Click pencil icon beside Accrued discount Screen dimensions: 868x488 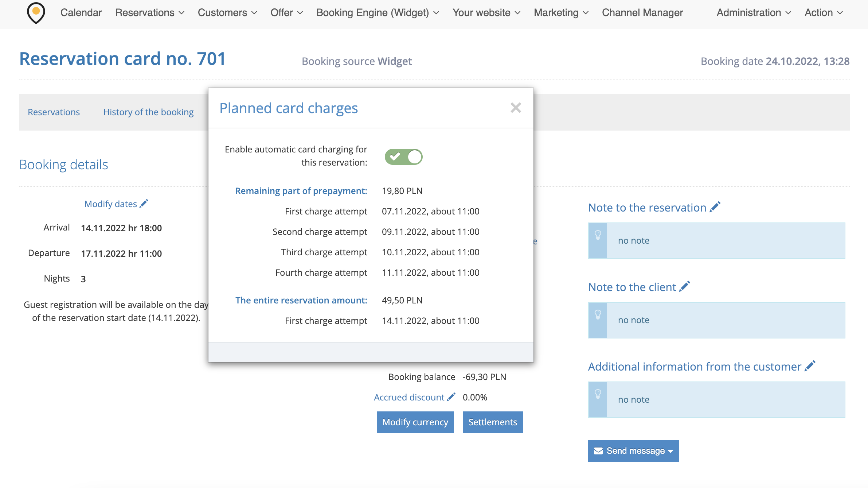pos(451,397)
